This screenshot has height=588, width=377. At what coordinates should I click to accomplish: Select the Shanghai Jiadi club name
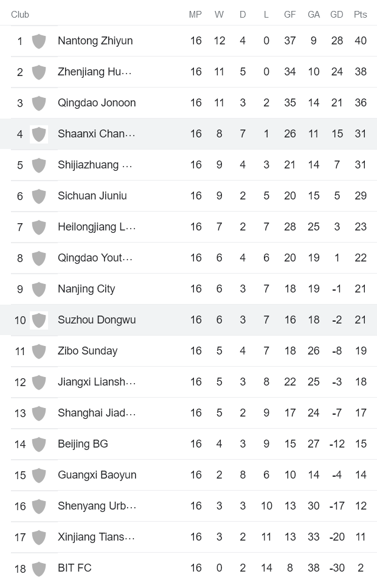click(97, 412)
